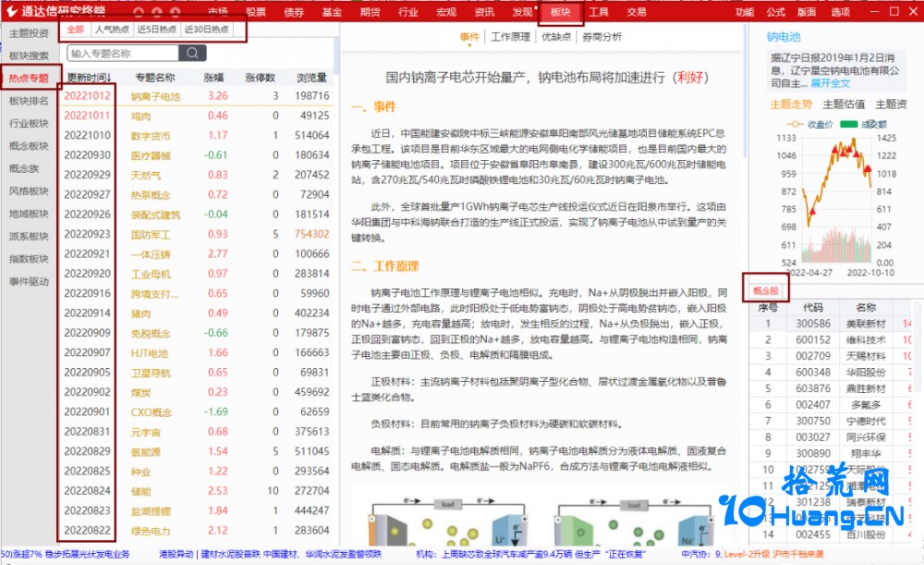Select the CXO概念 topic row

[x=196, y=411]
